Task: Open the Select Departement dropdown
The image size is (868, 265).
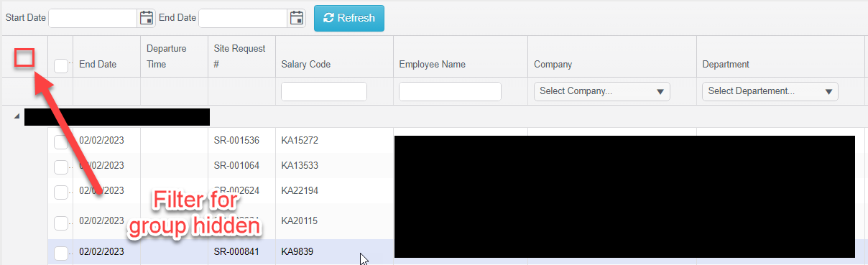Action: pos(770,91)
